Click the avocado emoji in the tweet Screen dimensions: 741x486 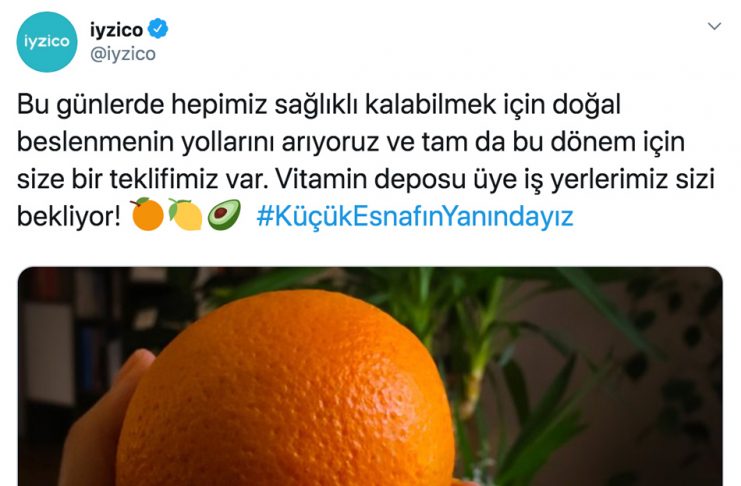point(224,215)
